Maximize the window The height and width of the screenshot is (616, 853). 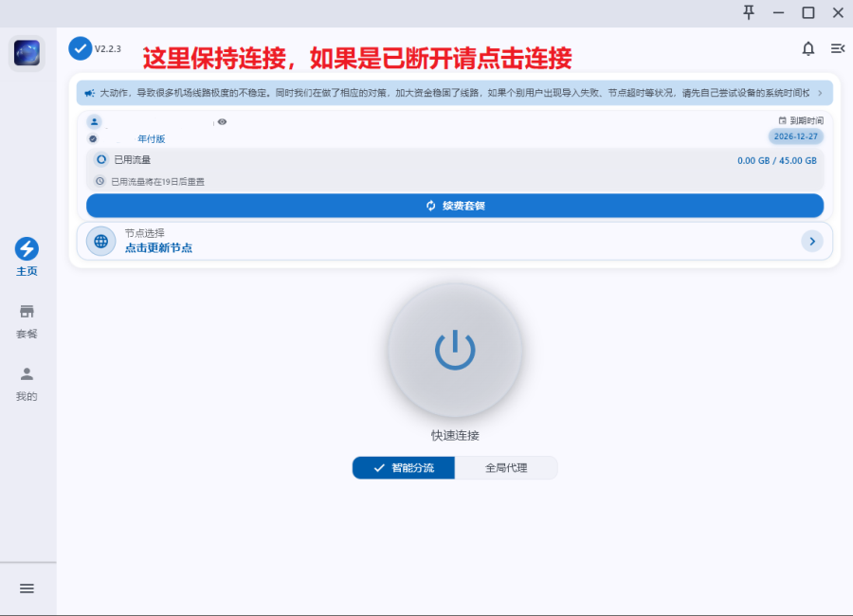pos(808,12)
